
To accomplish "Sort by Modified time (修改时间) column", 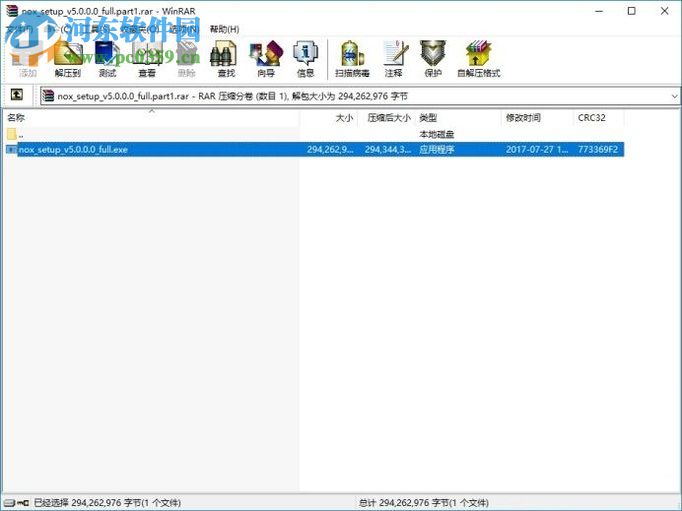I will [538, 118].
